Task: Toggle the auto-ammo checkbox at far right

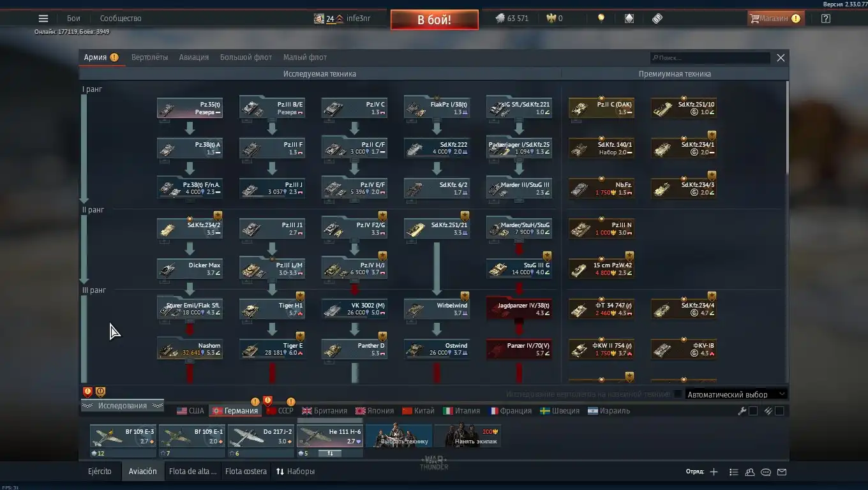Action: tap(779, 411)
